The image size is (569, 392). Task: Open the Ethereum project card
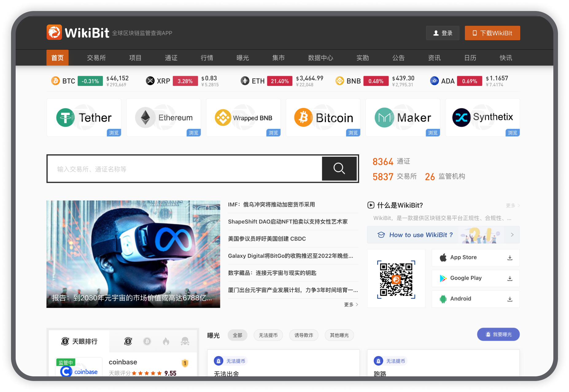164,117
